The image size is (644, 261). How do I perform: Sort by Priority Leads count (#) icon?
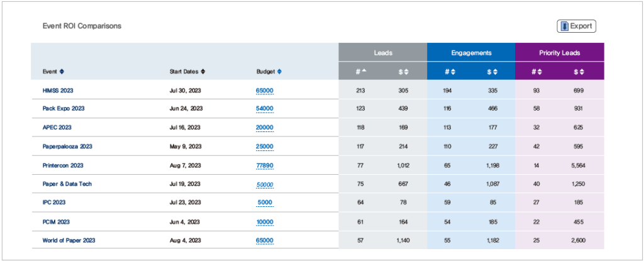540,71
